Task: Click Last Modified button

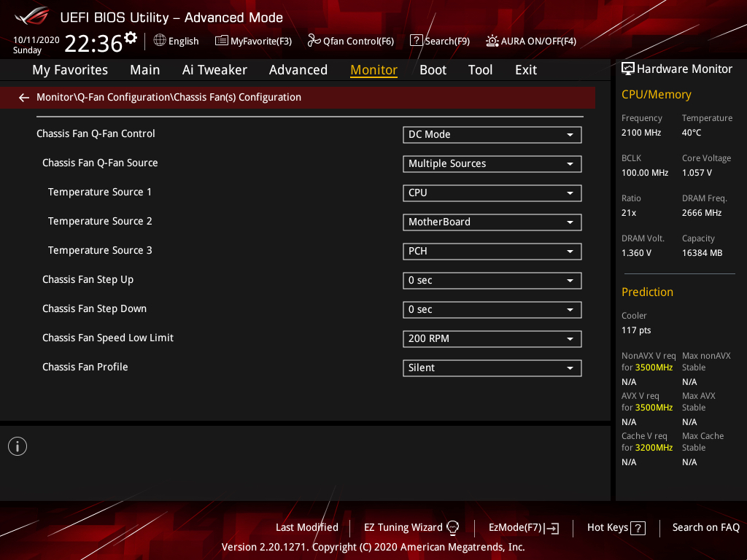Action: click(x=307, y=528)
